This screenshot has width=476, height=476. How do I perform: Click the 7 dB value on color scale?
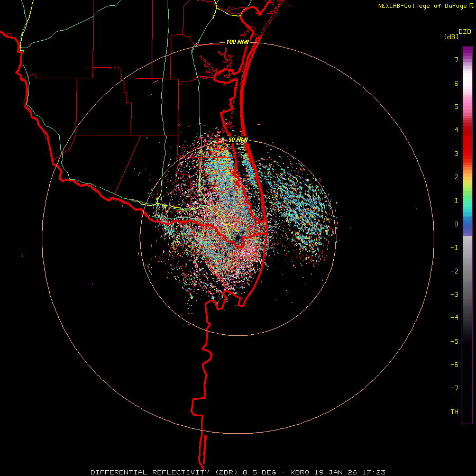point(456,59)
